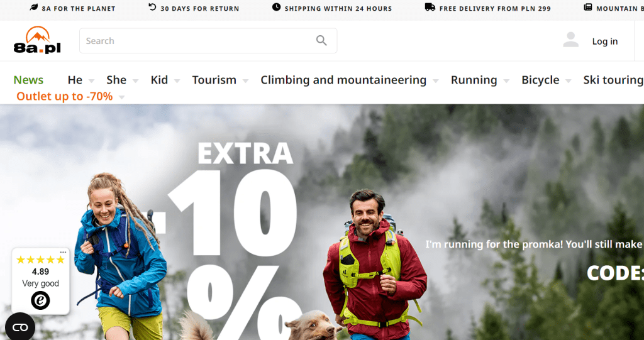644x340 pixels.
Task: Click the 8a.pl mountain logo
Action: pyautogui.click(x=37, y=40)
